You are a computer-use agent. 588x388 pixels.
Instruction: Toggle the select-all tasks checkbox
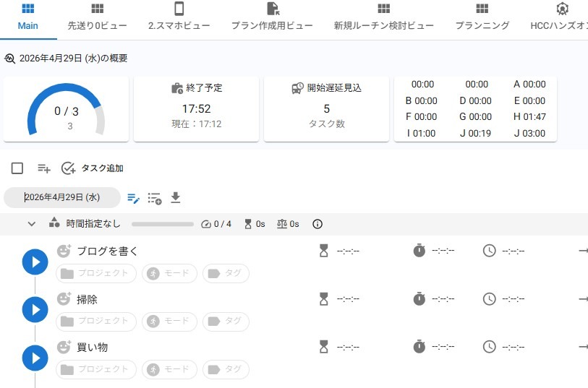[x=17, y=168]
